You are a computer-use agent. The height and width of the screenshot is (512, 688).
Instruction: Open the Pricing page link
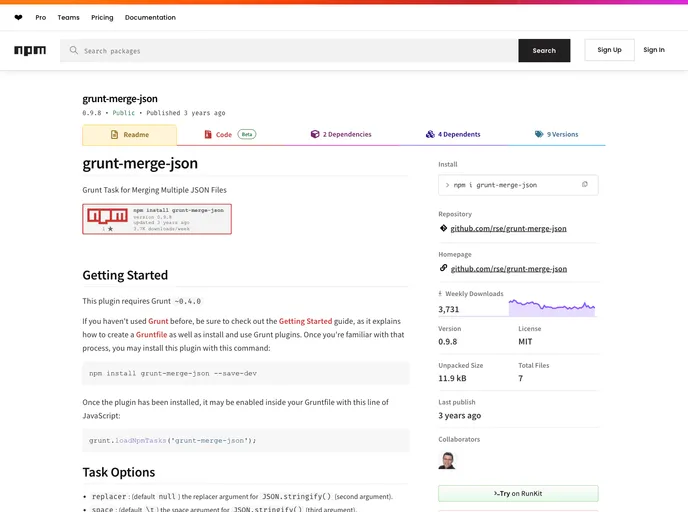[x=102, y=18]
